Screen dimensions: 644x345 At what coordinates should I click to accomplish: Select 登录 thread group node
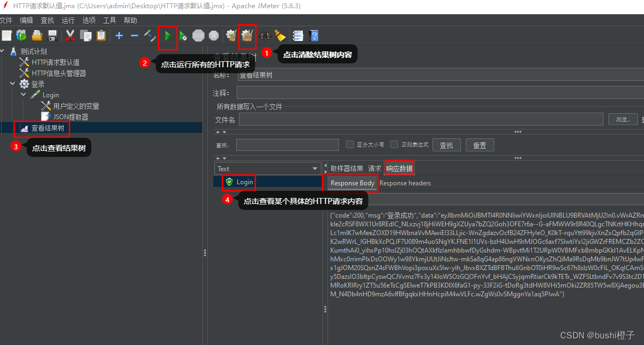(38, 84)
